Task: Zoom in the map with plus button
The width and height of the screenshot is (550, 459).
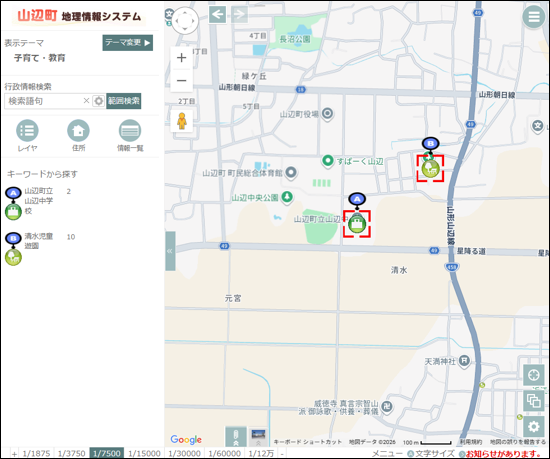Action: 181,58
